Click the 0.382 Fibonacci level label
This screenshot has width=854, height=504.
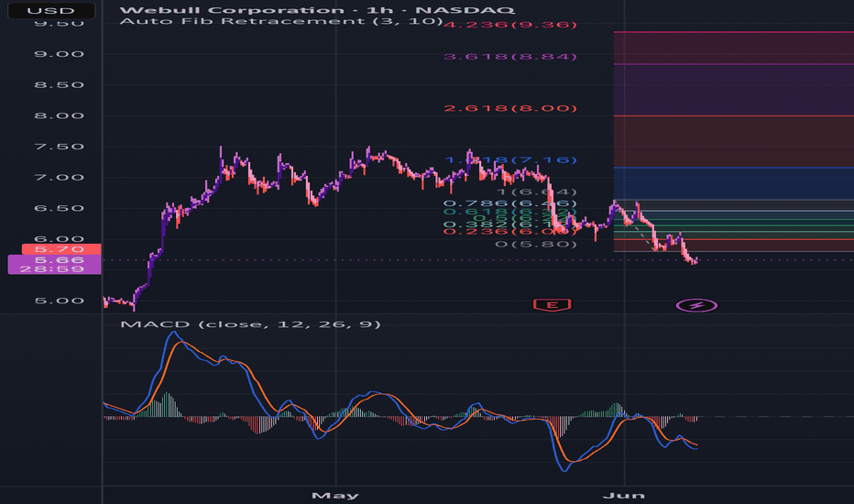pos(510,225)
